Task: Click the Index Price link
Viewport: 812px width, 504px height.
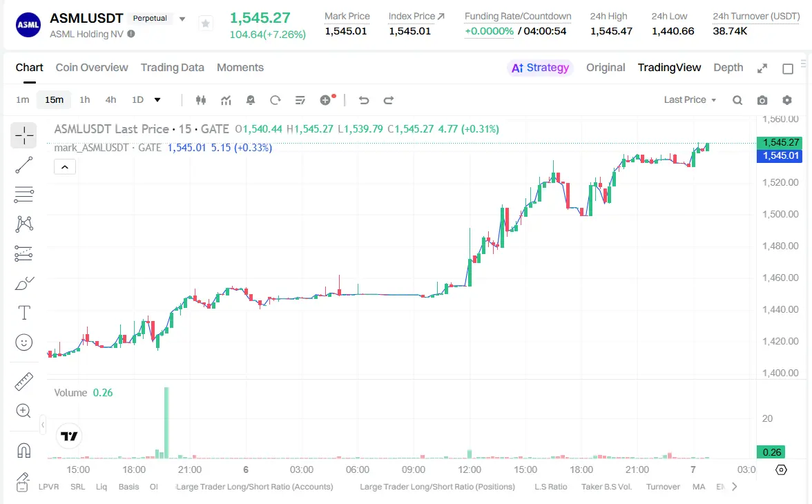Action: 416,17
